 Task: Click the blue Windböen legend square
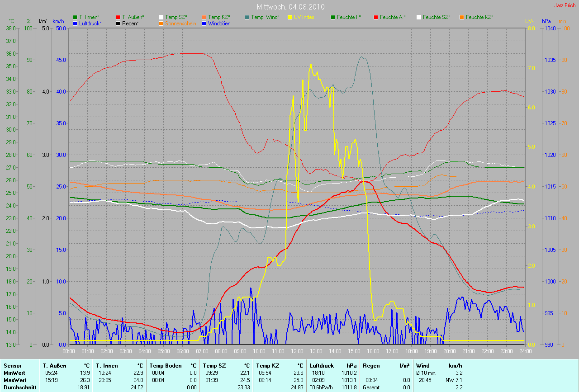coord(204,23)
